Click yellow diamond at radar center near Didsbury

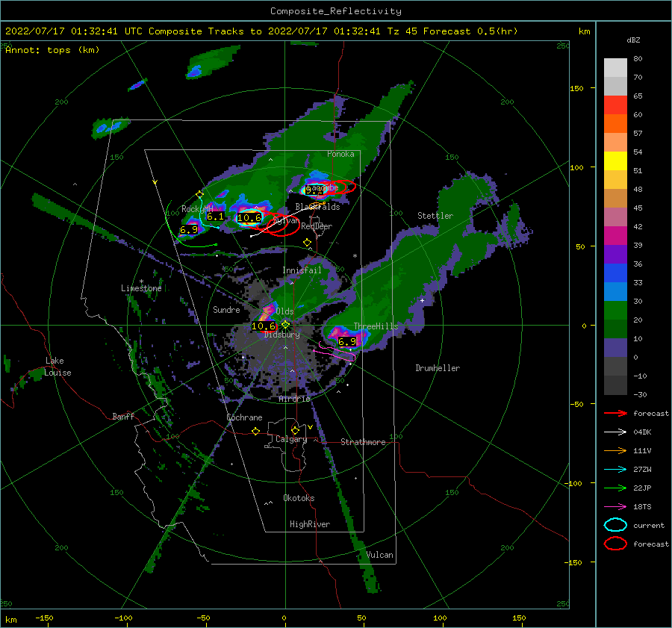coord(285,325)
